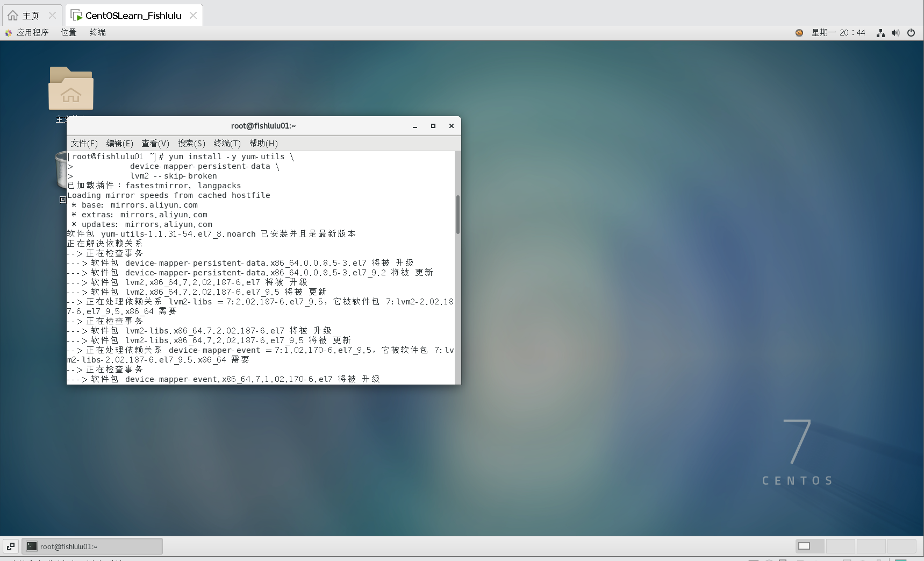Click the yum-utils-1.1.31-54.el7_8.noarch line
The height and width of the screenshot is (561, 924).
[x=211, y=234]
